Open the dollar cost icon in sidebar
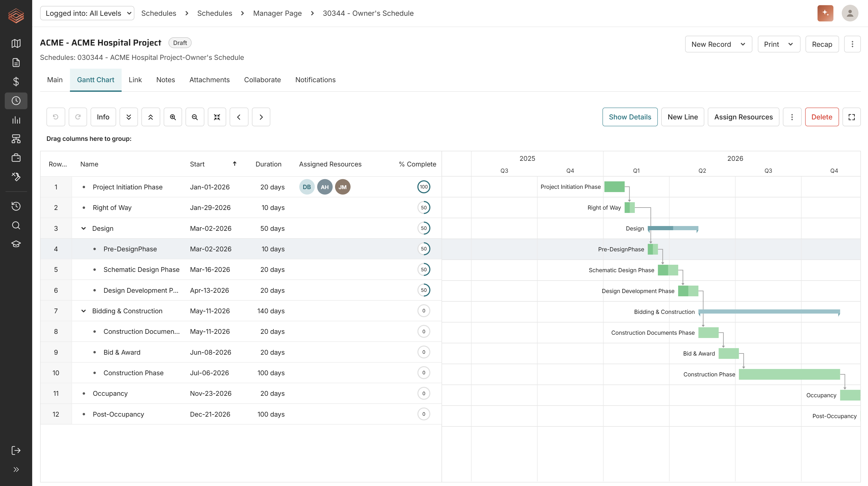 (16, 82)
